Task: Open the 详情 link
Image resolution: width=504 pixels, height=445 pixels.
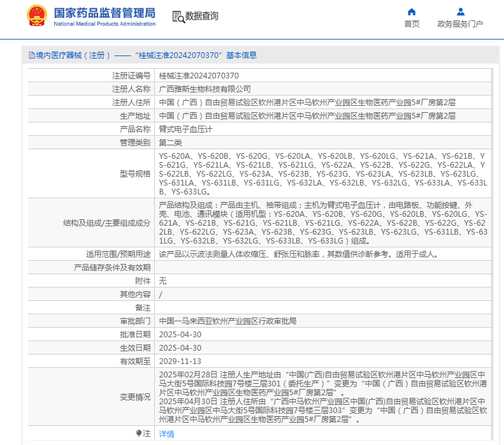Action: [x=166, y=434]
